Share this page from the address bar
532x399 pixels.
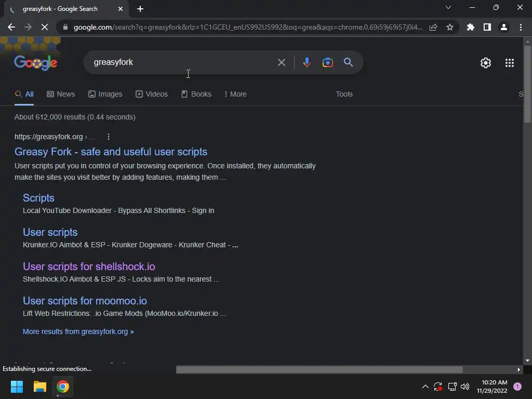click(x=433, y=27)
